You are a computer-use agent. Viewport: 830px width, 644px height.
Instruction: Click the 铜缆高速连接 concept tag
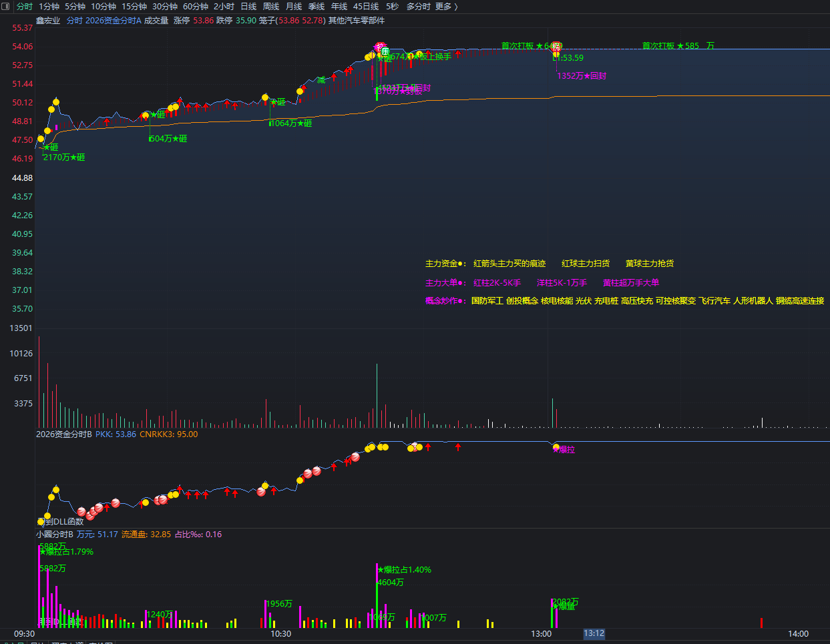[800, 301]
